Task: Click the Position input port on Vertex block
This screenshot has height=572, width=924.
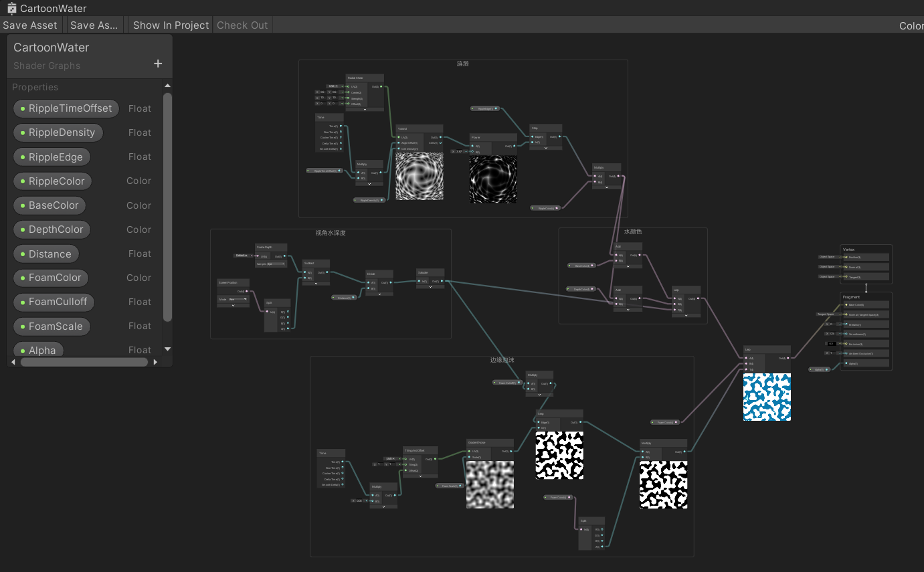Action: coord(846,257)
